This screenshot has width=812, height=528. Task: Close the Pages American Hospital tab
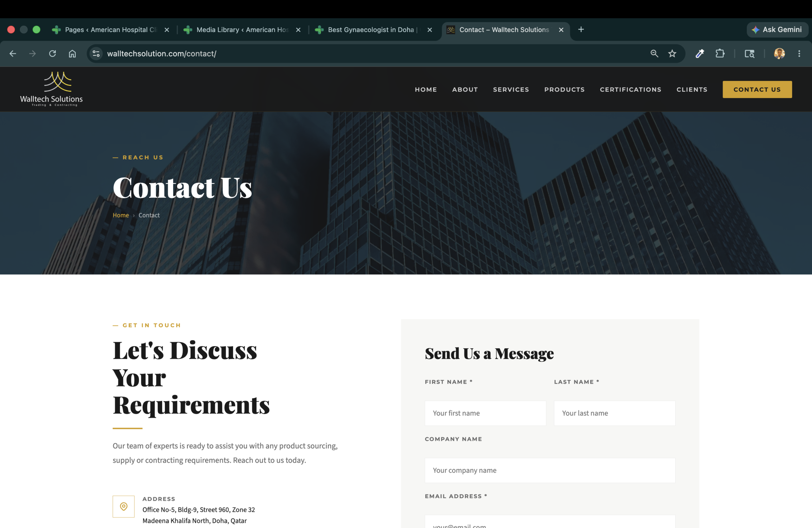167,30
